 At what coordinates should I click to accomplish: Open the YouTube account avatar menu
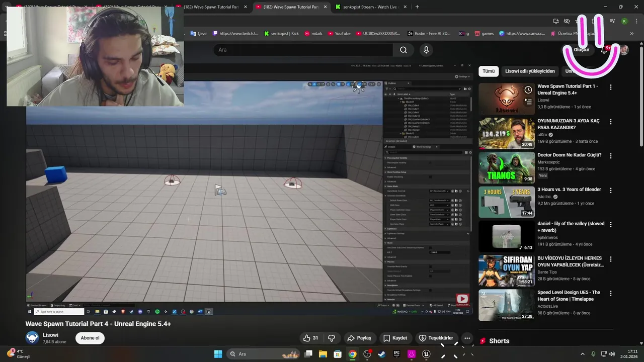coord(624,50)
